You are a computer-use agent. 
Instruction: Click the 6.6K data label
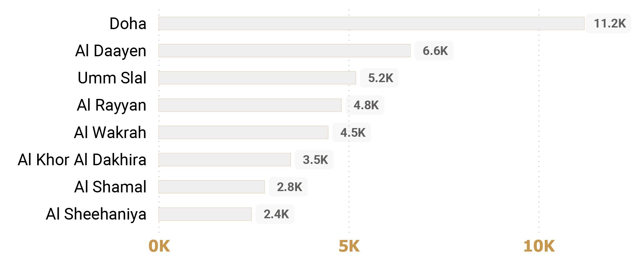[x=435, y=51]
